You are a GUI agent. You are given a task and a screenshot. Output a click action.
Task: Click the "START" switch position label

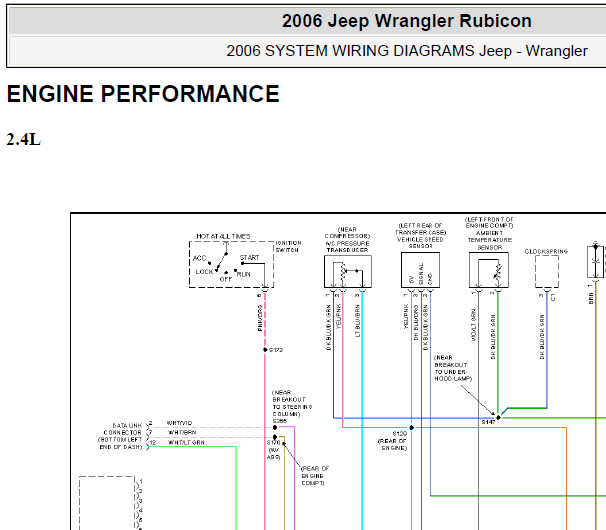click(249, 258)
